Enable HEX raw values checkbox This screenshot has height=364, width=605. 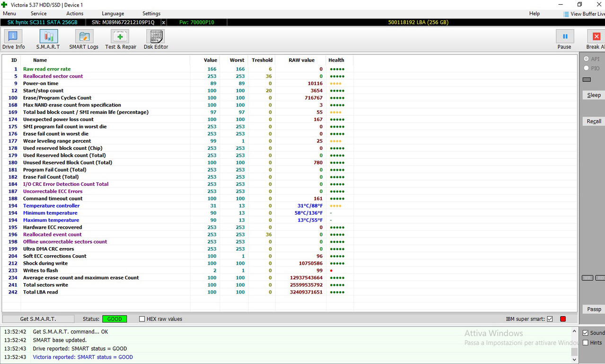[x=142, y=319]
